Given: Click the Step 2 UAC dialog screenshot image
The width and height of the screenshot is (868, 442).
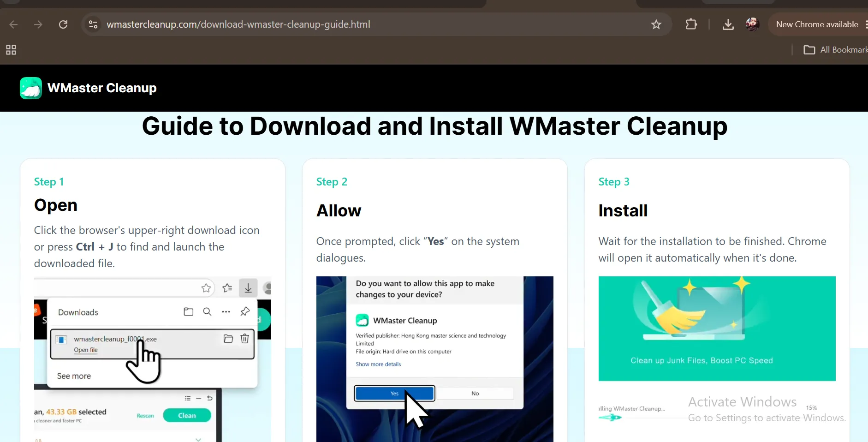Looking at the screenshot, I should point(434,359).
